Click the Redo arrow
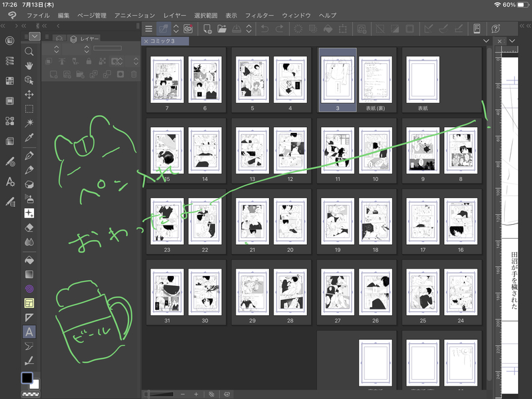This screenshot has height=399, width=532. tap(279, 29)
